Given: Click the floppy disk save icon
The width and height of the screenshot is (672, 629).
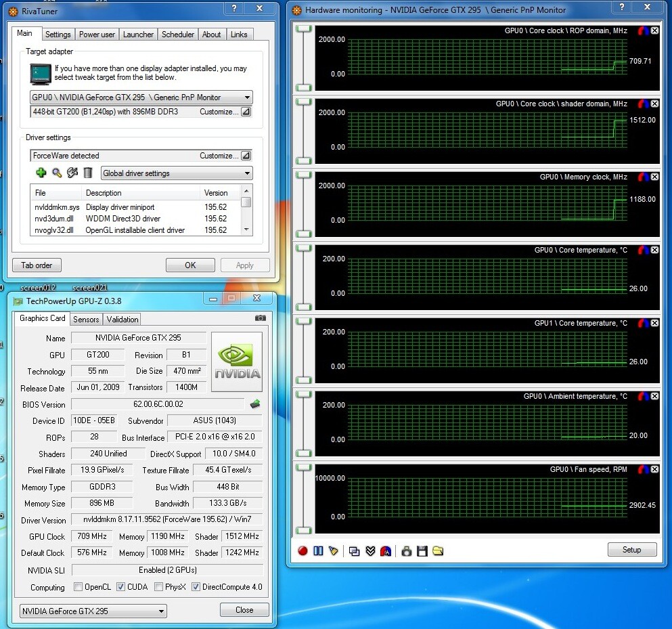Looking at the screenshot, I should [x=422, y=551].
